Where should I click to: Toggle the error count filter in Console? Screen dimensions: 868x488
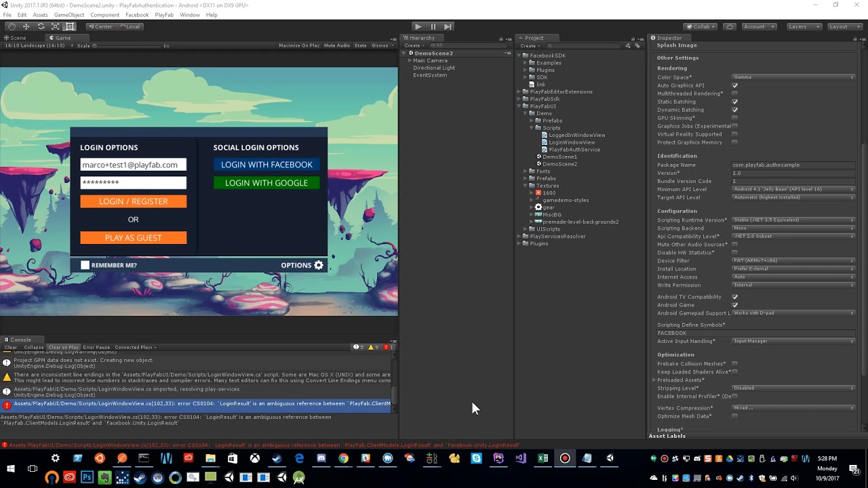tap(388, 347)
